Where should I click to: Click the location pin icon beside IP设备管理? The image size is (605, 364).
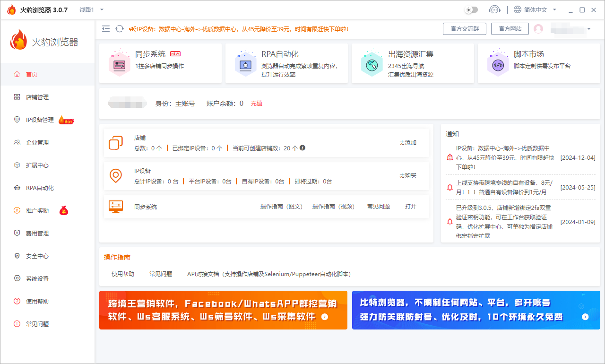pos(17,120)
